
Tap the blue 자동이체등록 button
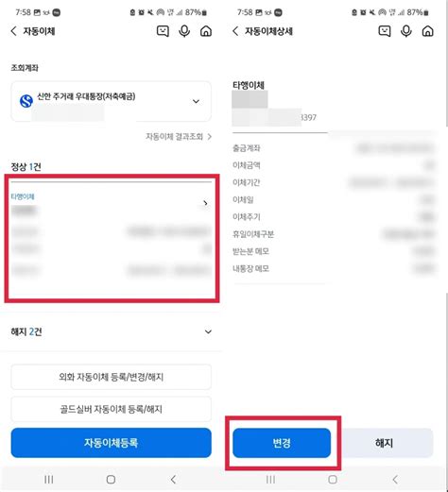(x=112, y=443)
